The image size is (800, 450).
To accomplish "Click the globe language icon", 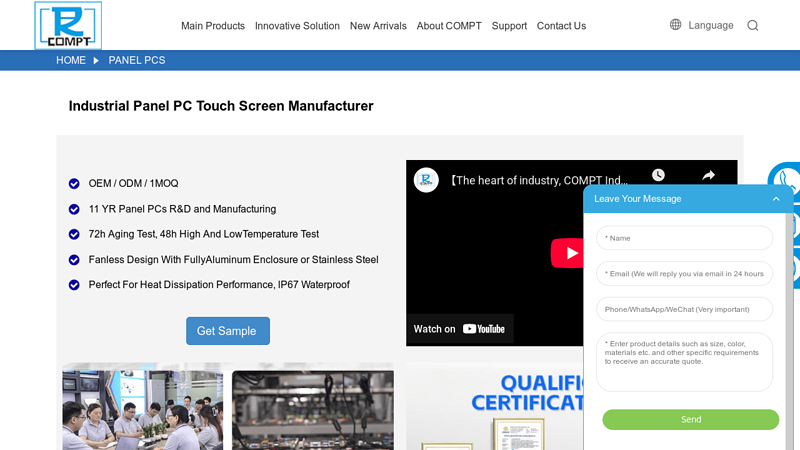I will click(x=676, y=24).
